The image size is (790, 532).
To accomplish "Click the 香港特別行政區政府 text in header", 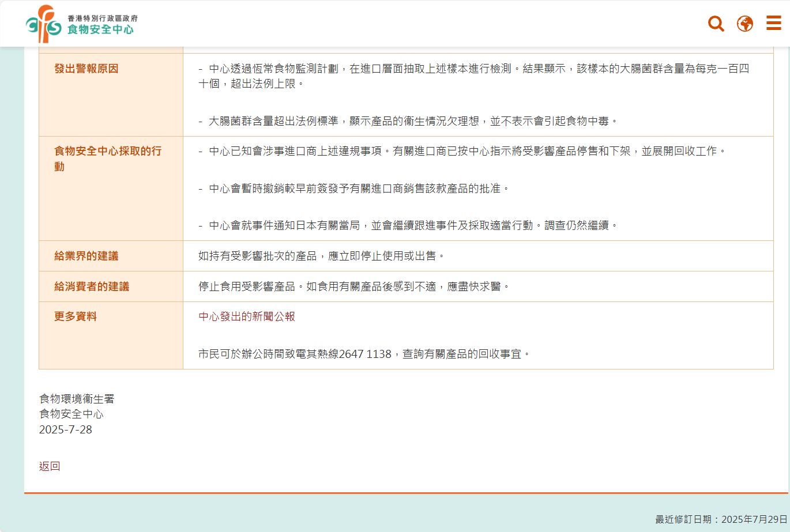I will point(103,18).
